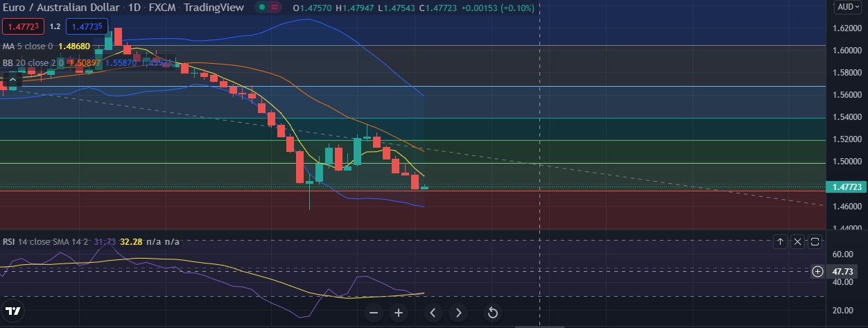Add alert at 47.73 via plus icon

(x=818, y=271)
